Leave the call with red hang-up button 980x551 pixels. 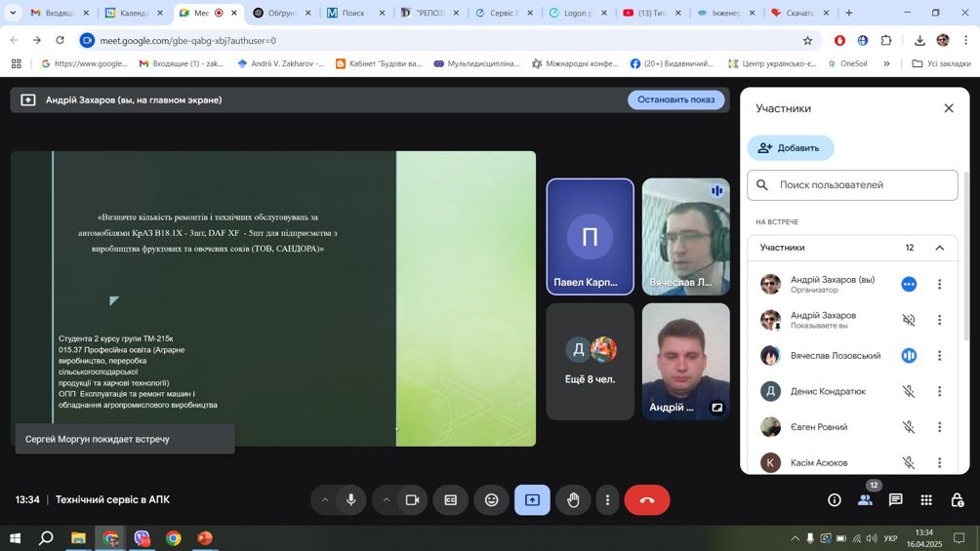tap(646, 500)
